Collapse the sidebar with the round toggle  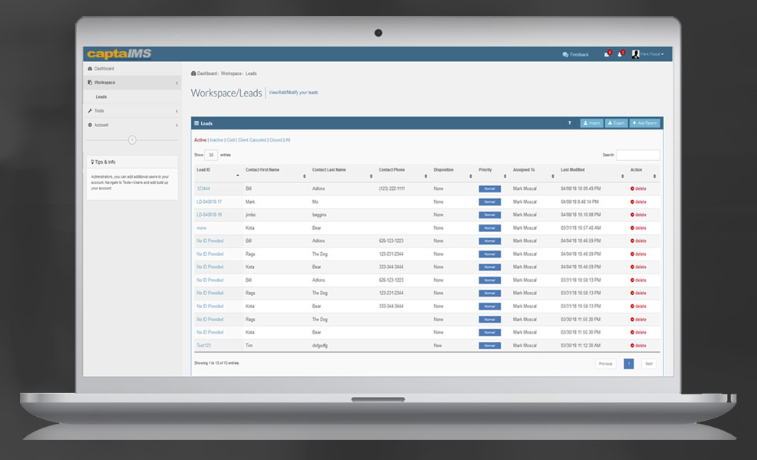coord(132,140)
